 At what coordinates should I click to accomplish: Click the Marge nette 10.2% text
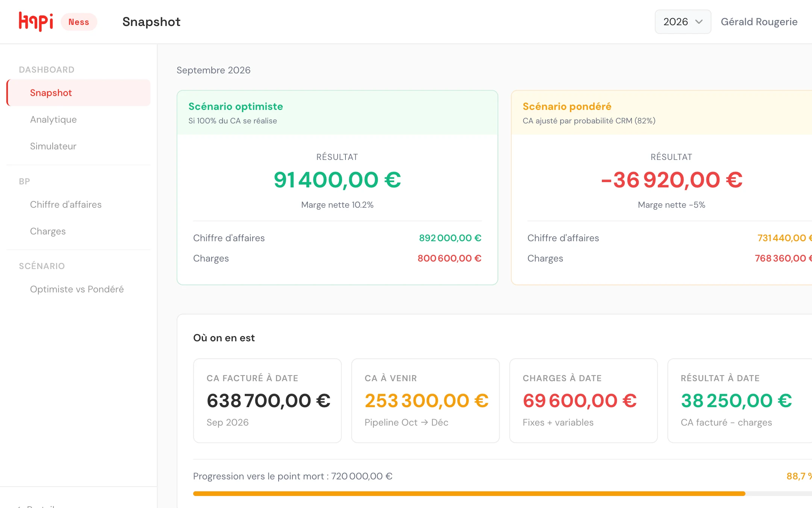pos(337,205)
